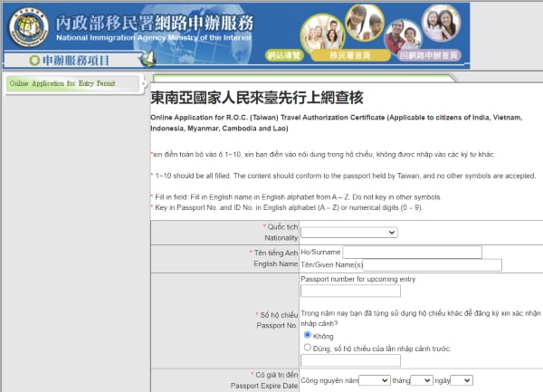This screenshot has height=392, width=543.
Task: Click 回網路申辦首頁 purple button
Action: [x=429, y=55]
